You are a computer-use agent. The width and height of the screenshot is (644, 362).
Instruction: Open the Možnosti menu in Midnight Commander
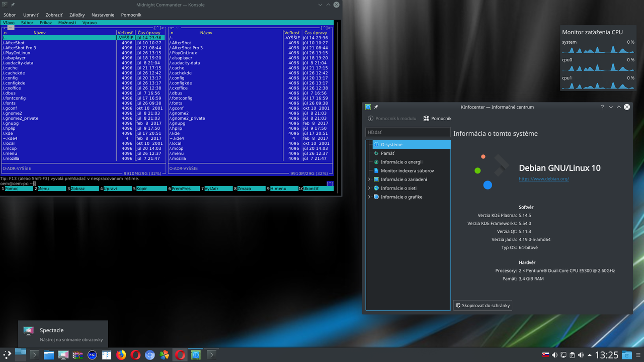tap(67, 23)
